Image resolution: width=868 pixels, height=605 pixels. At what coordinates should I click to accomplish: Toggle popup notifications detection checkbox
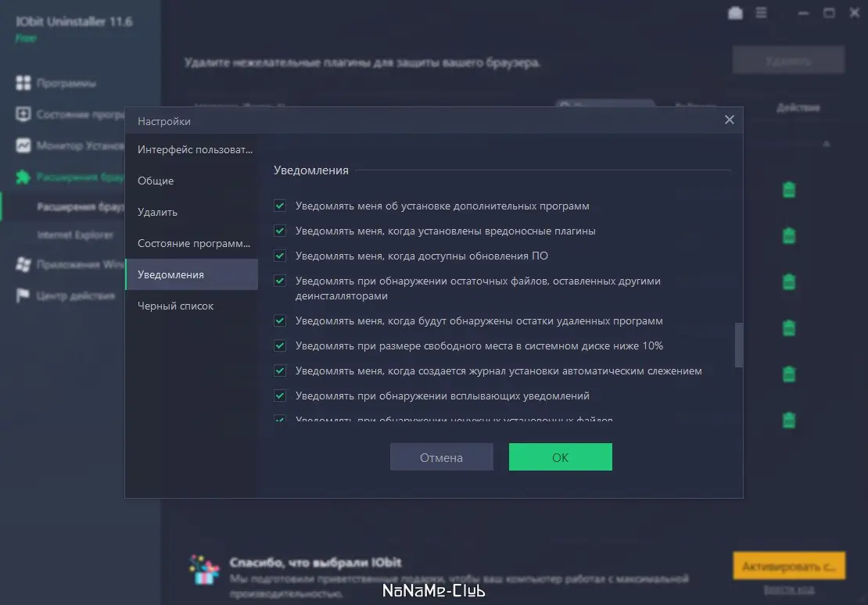[x=280, y=396]
